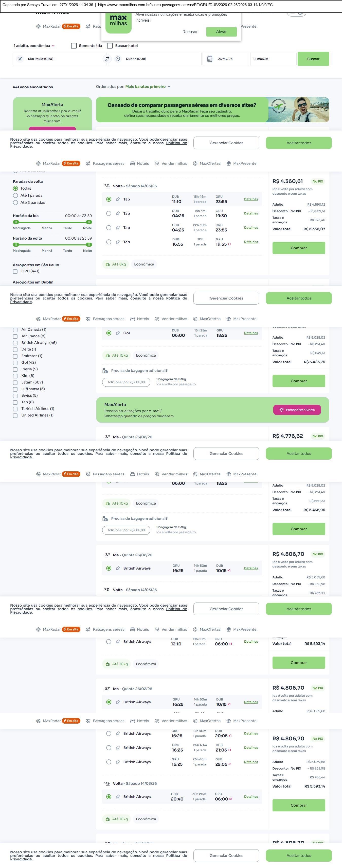
Task: Select Até 1 parada for return stops
Action: pyautogui.click(x=15, y=195)
